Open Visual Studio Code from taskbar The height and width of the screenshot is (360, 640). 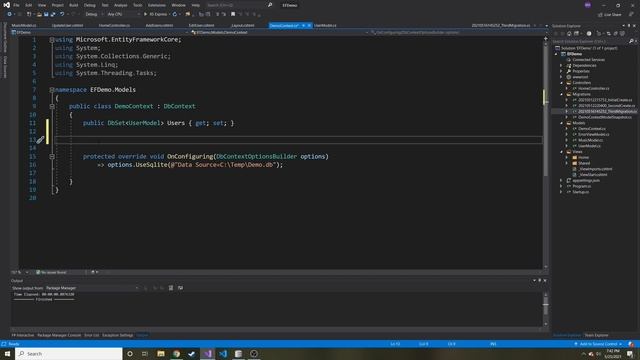point(223,353)
